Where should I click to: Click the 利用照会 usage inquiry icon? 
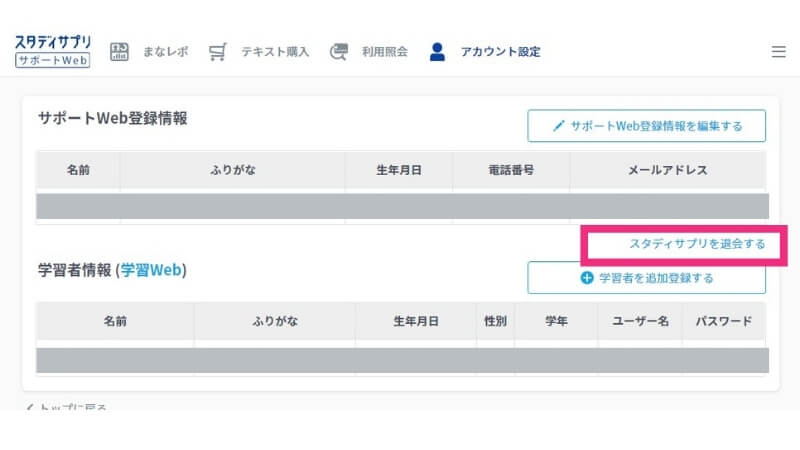click(338, 51)
